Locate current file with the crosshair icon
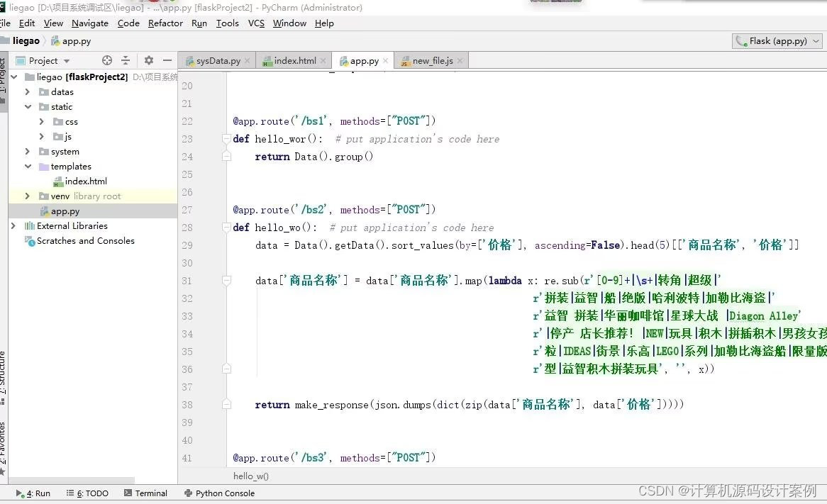Image resolution: width=827 pixels, height=504 pixels. click(x=107, y=61)
